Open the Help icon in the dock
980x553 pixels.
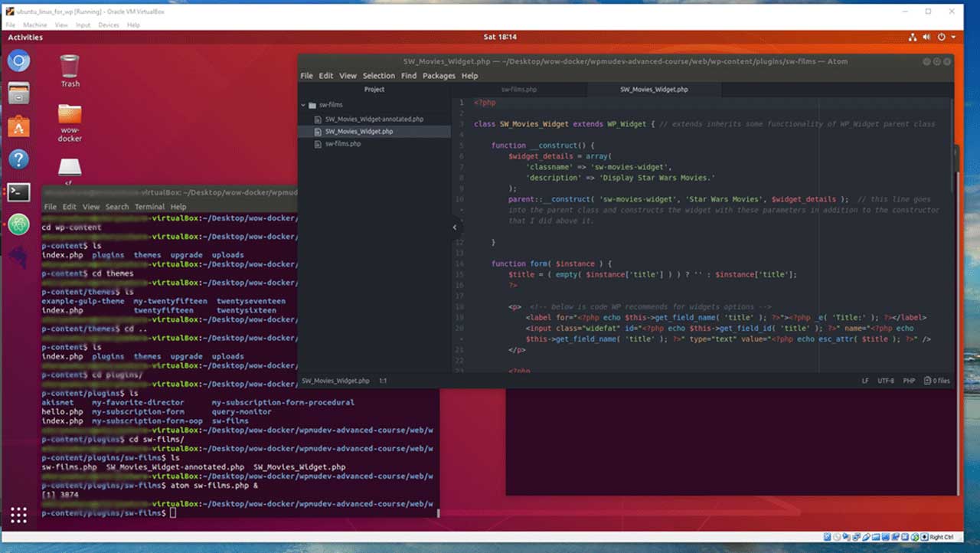[x=19, y=159]
